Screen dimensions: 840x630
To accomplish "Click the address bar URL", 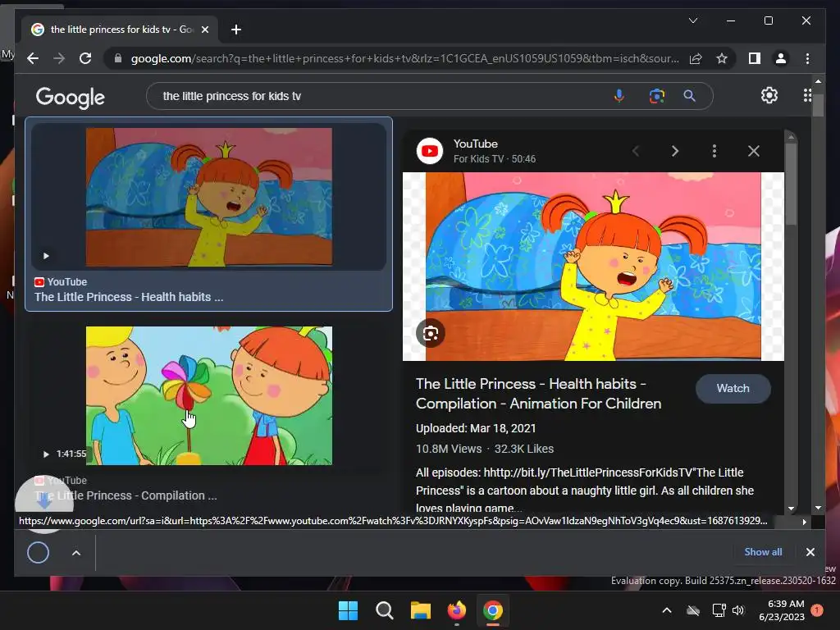I will (405, 58).
